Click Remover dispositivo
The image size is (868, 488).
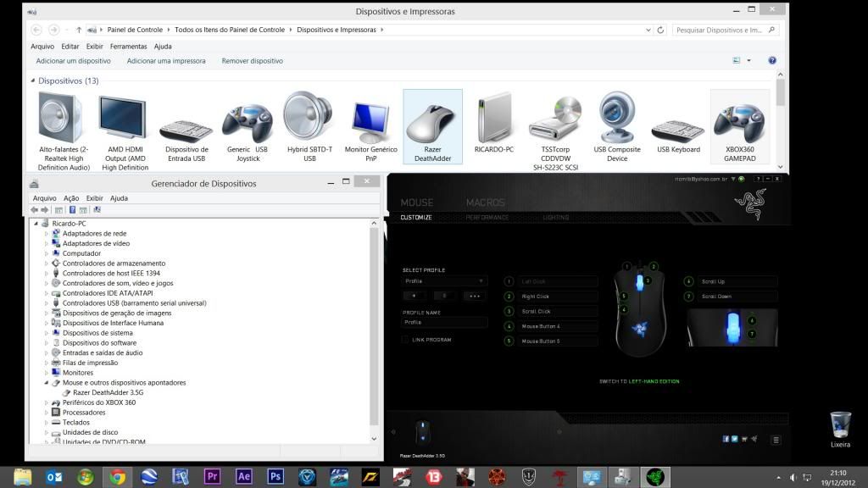(x=252, y=61)
